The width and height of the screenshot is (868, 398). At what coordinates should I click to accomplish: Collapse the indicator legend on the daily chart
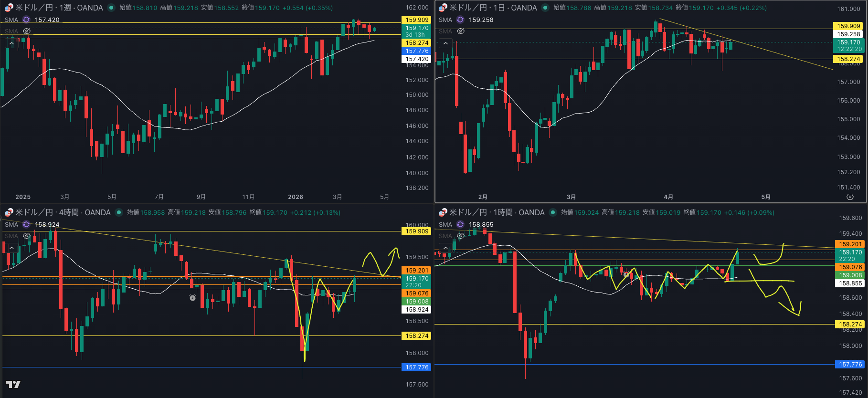pyautogui.click(x=445, y=43)
